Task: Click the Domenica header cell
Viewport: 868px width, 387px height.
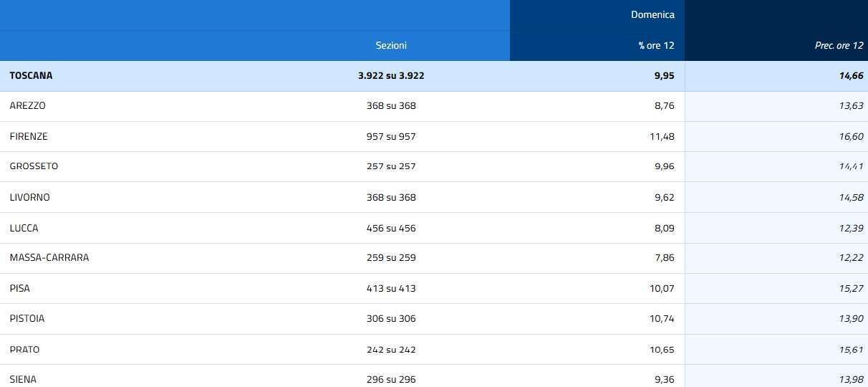Action: click(652, 14)
